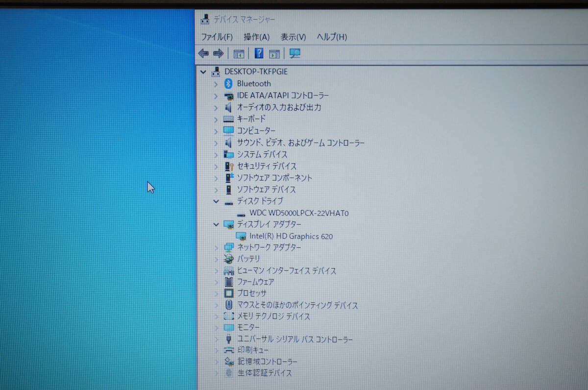Open the ヘルプ(H) menu

[332, 37]
